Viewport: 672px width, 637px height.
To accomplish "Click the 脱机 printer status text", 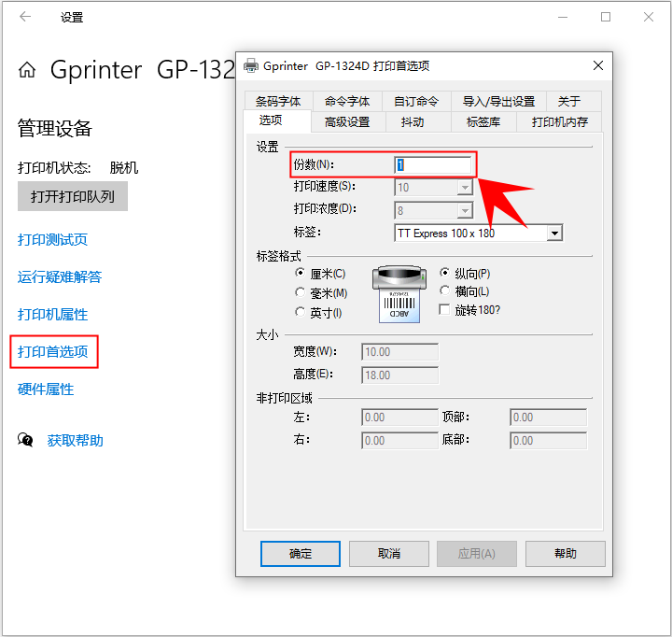I will click(124, 167).
